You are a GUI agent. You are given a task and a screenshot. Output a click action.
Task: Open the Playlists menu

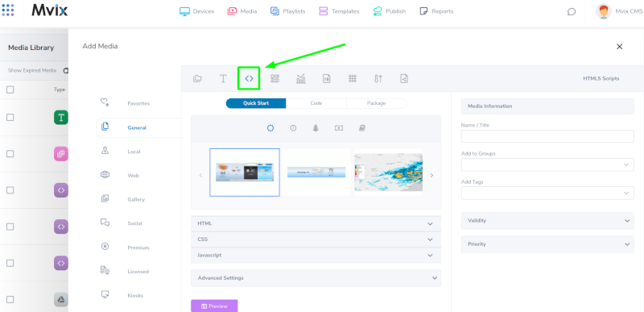click(288, 11)
